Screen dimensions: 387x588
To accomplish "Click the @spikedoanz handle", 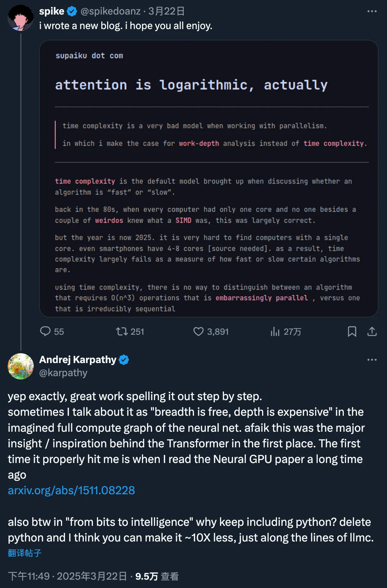I will 110,11.
